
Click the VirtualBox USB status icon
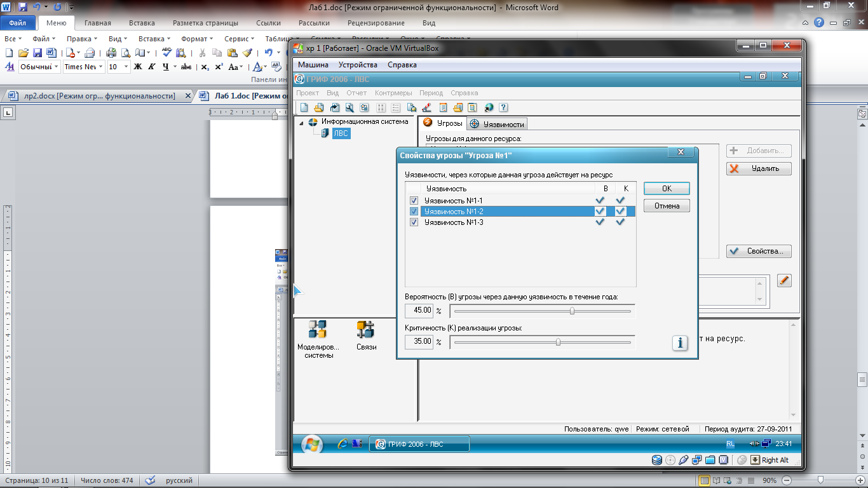pos(684,460)
